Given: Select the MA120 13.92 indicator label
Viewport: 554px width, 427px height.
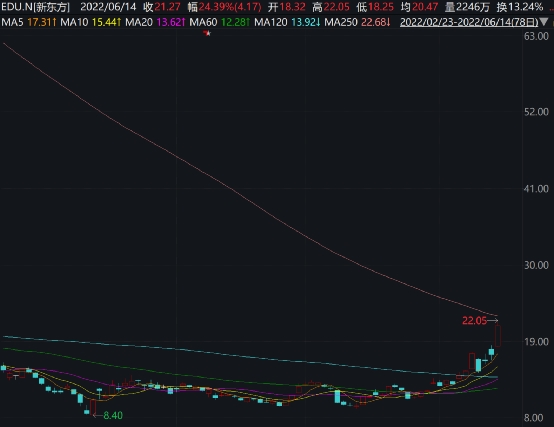Looking at the screenshot, I should 287,23.
